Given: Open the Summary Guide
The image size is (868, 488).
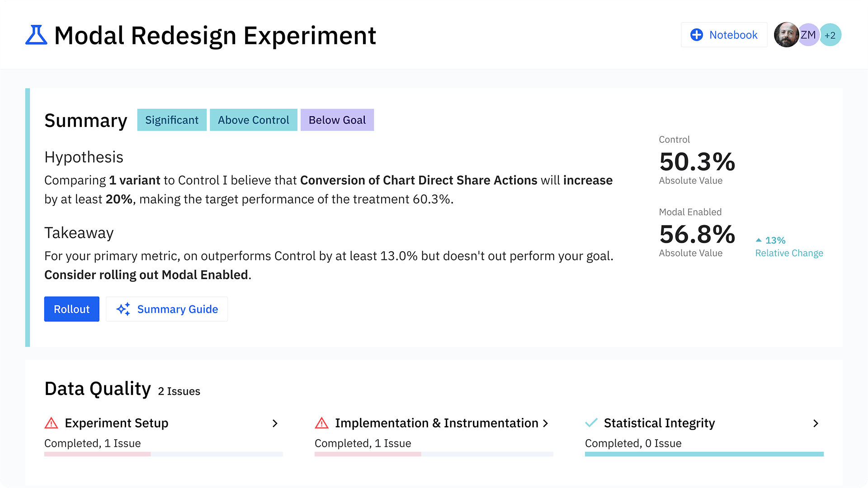Looking at the screenshot, I should coord(177,309).
